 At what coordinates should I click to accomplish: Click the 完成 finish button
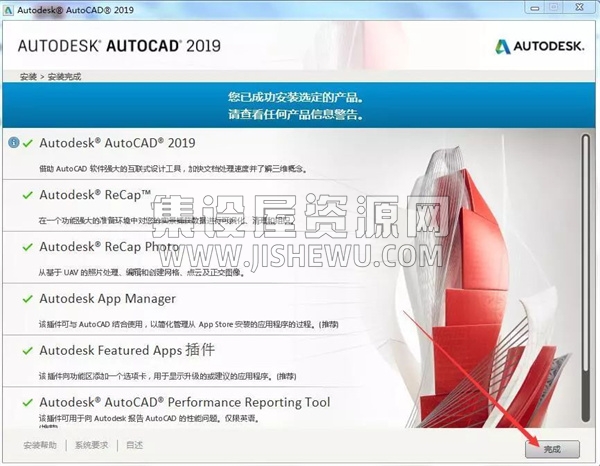552,449
